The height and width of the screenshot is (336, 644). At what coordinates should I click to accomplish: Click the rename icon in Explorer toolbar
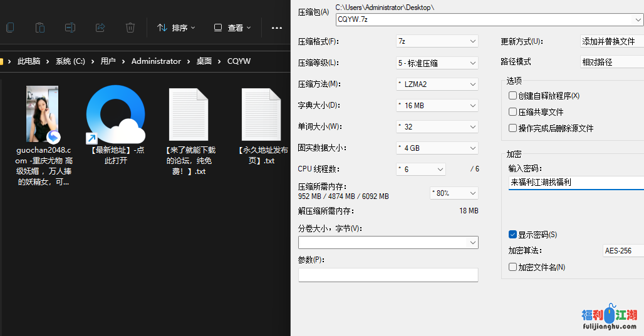pos(70,28)
